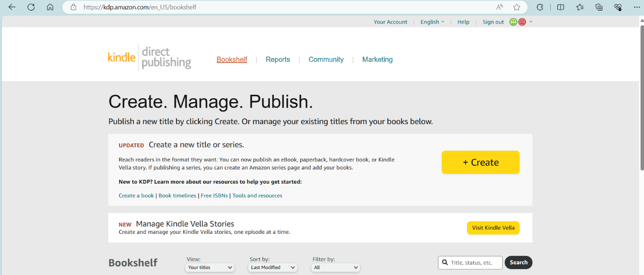Refresh the page with reload icon

tap(31, 7)
